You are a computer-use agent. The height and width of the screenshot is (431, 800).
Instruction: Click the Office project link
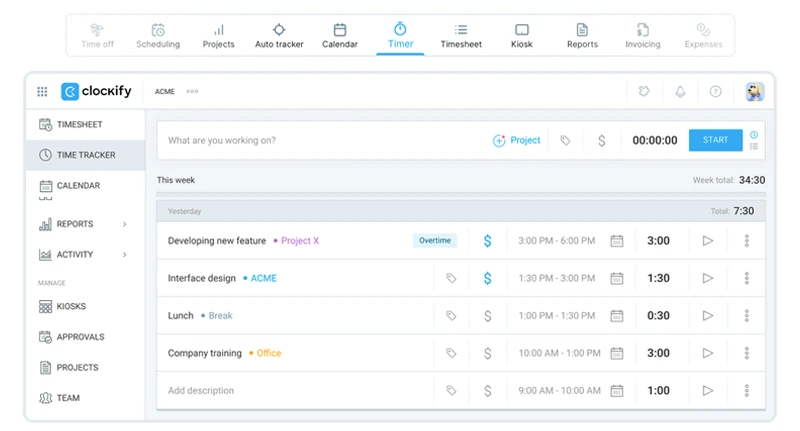tap(268, 353)
